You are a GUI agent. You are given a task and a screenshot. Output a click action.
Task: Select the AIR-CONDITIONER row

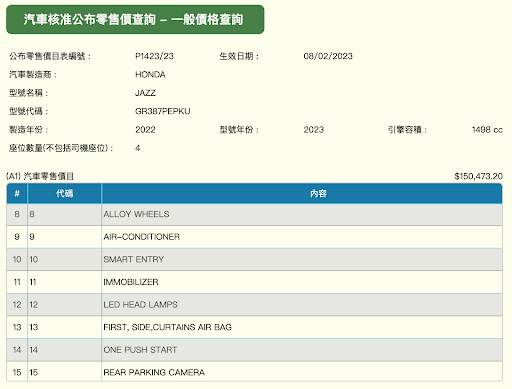[x=254, y=237]
